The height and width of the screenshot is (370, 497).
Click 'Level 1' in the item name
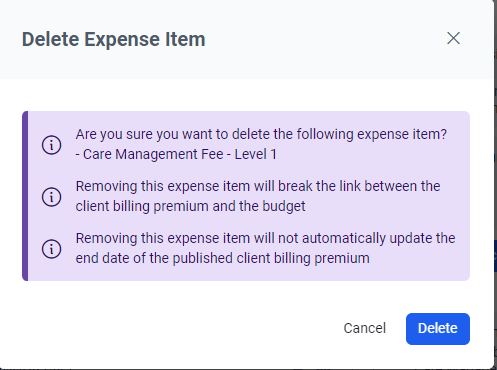pyautogui.click(x=256, y=154)
